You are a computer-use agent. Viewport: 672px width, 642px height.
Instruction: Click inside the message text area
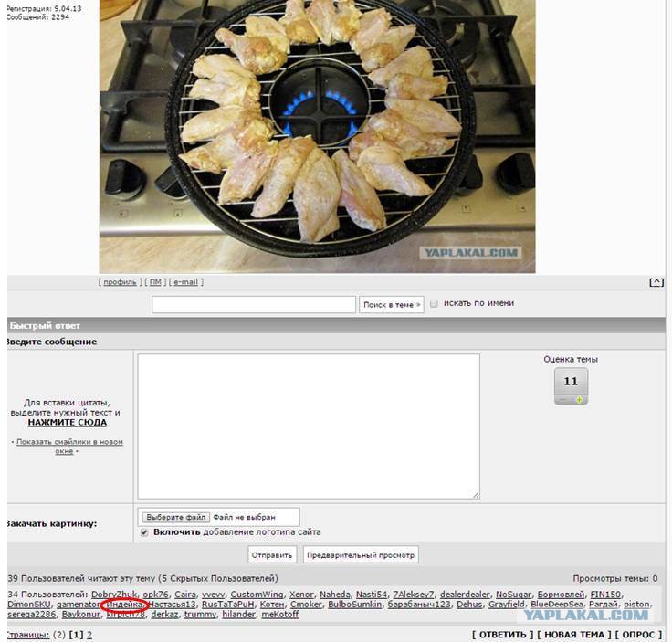point(309,426)
